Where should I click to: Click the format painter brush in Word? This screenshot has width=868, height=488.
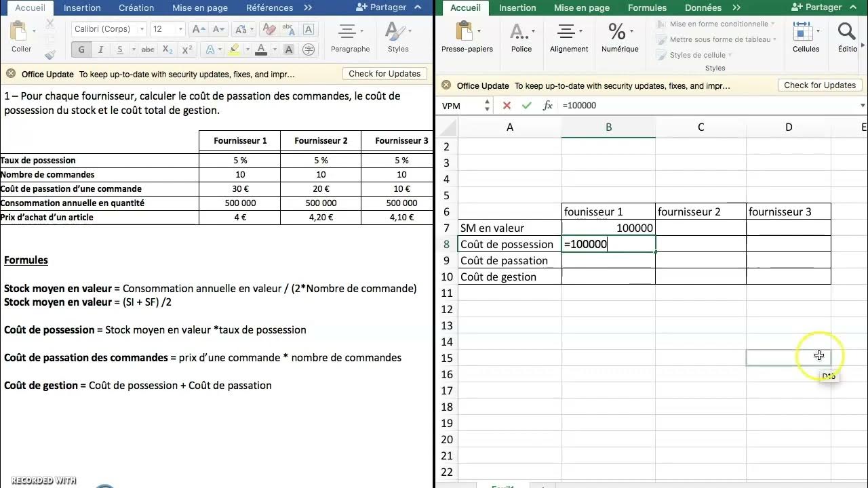pyautogui.click(x=50, y=56)
